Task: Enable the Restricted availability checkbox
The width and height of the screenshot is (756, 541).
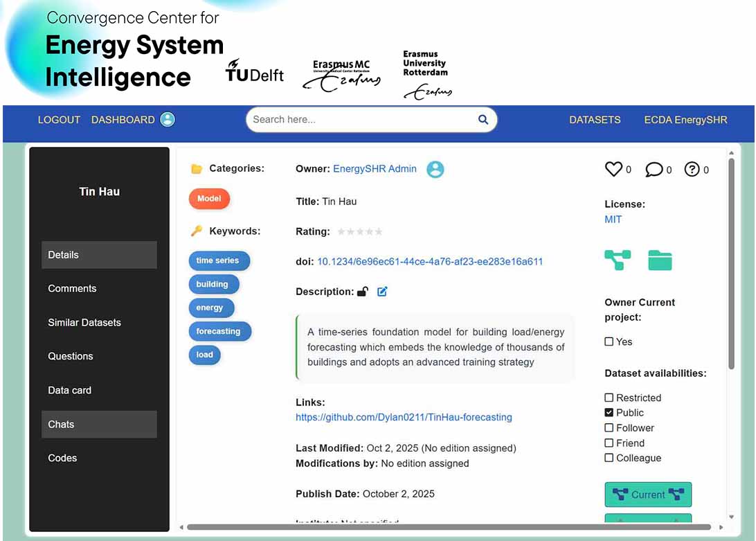Action: 609,398
